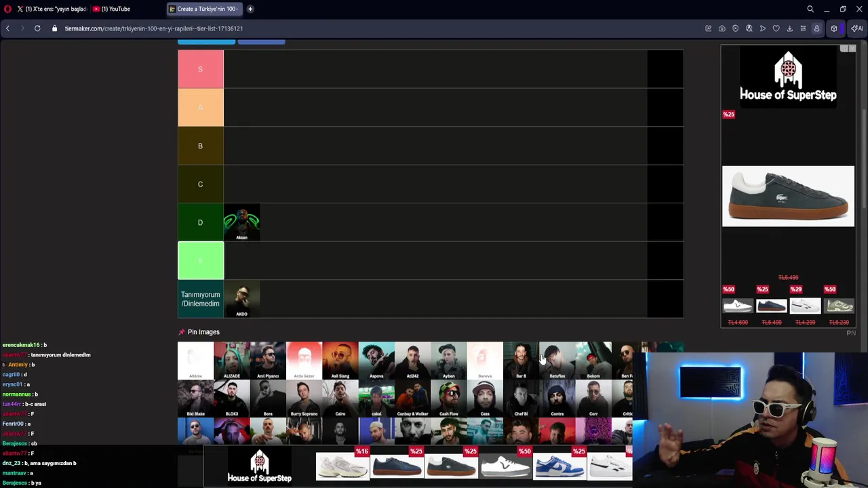This screenshot has height=488, width=868.
Task: Select the C tier label
Action: coord(200,184)
